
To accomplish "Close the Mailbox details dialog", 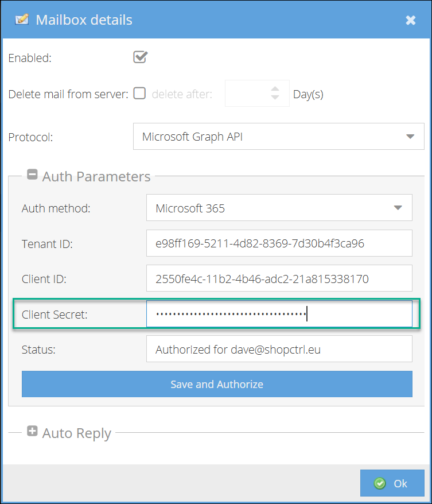I will pyautogui.click(x=410, y=20).
